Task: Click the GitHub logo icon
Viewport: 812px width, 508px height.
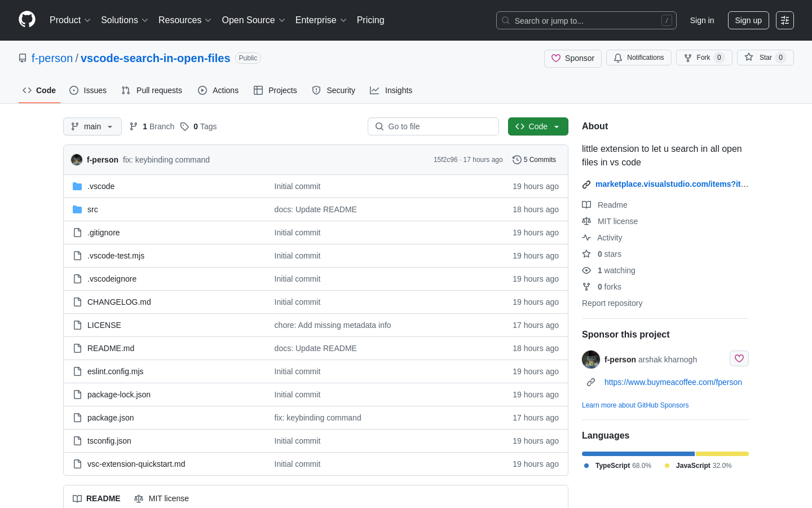Action: tap(27, 20)
